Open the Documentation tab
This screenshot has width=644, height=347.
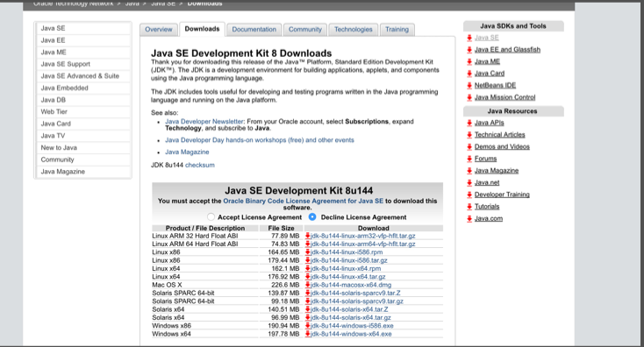pyautogui.click(x=254, y=30)
